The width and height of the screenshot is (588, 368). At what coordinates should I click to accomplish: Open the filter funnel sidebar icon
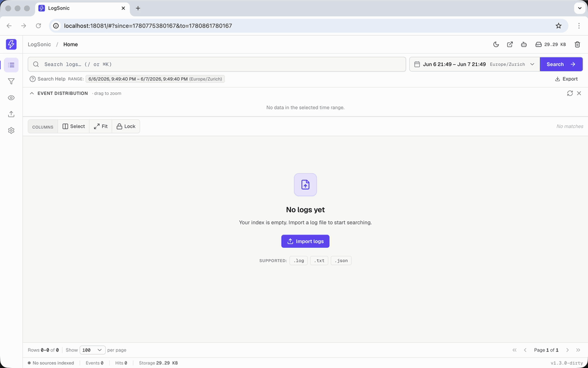(x=11, y=81)
